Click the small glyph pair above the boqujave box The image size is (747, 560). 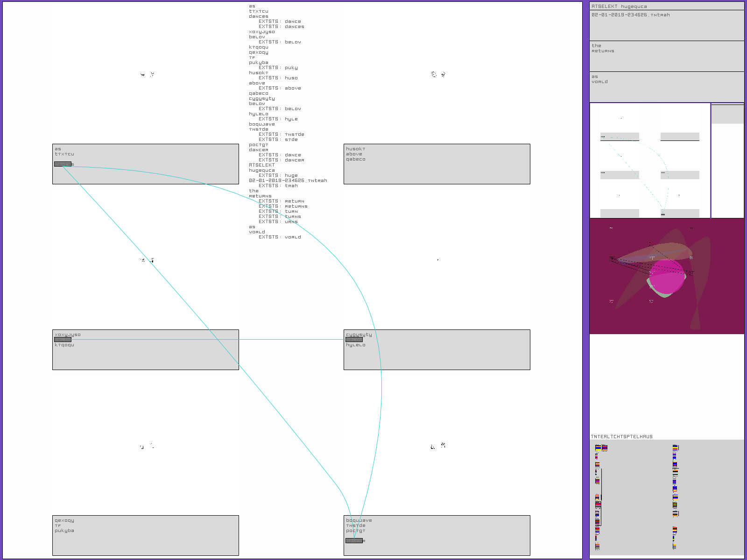[x=438, y=446]
